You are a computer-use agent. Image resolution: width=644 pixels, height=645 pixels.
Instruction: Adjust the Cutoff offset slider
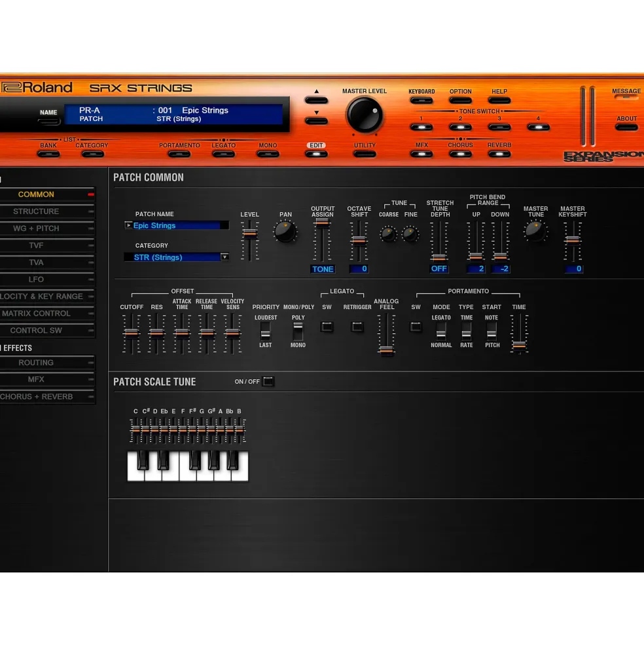131,333
